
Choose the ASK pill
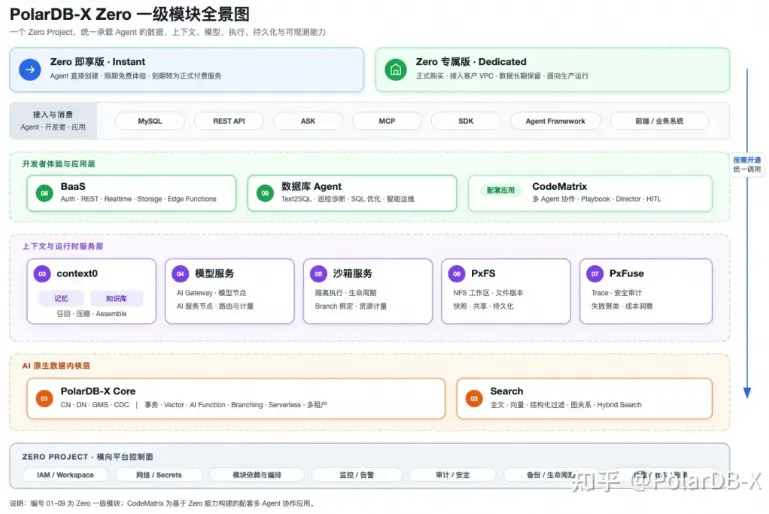pos(308,121)
